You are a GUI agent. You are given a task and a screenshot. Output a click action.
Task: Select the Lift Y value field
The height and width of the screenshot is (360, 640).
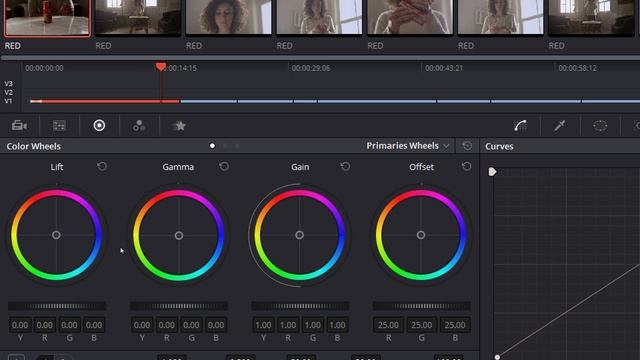20,325
